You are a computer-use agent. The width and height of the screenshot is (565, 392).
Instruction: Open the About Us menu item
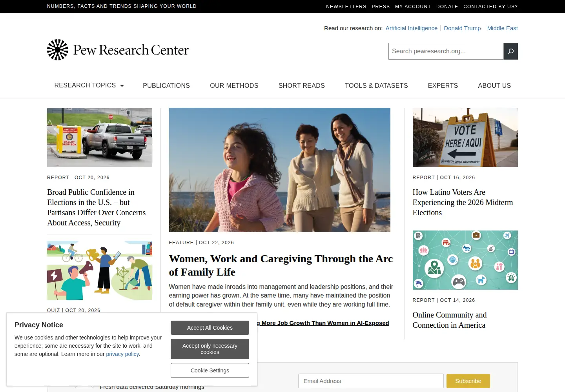tap(494, 85)
